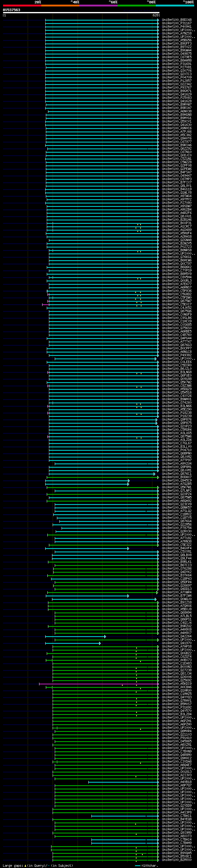Select the UniRef100_B2MVX0 label
Image resolution: width=197 pixels, height=868 pixels.
coord(177,860)
